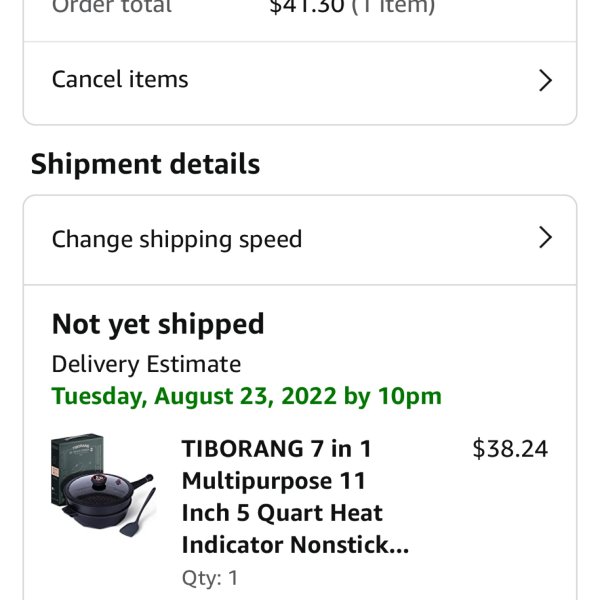Tap the $41.30 order total amount

pyautogui.click(x=307, y=7)
